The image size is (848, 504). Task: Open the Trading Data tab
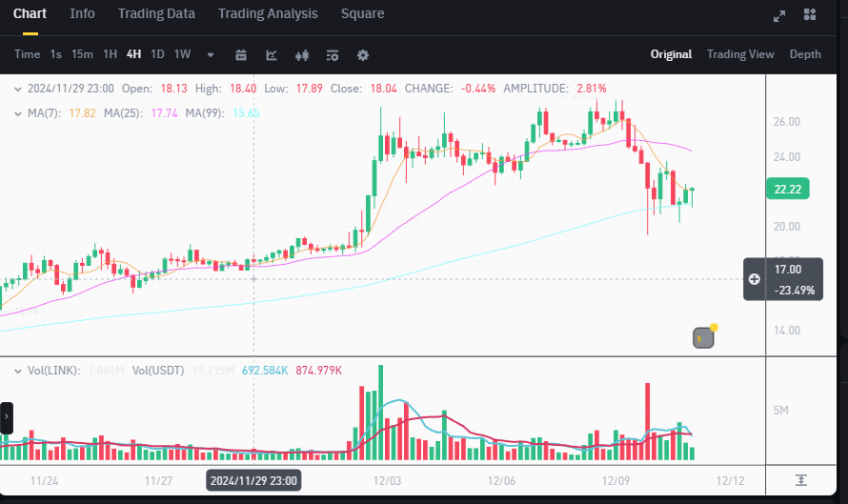pos(156,13)
